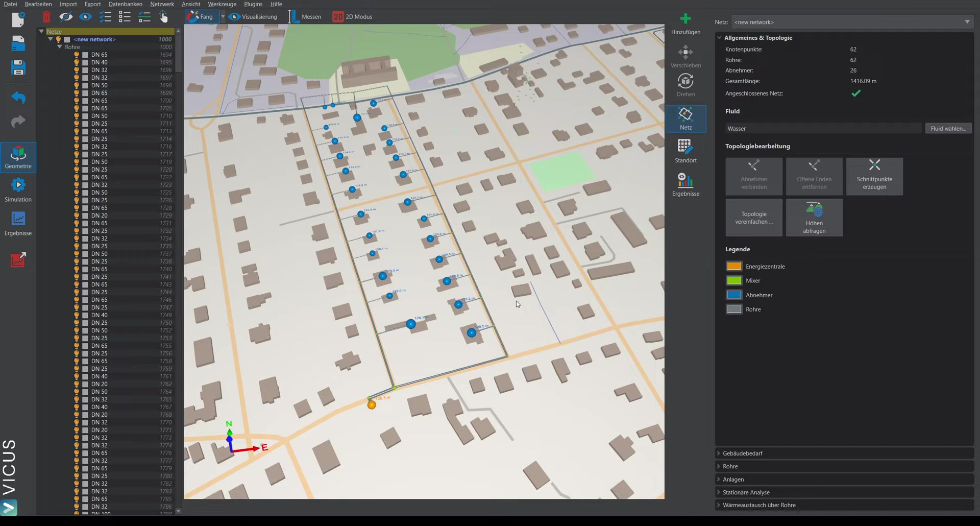The width and height of the screenshot is (980, 526).
Task: Open the Standort panel
Action: [685, 151]
